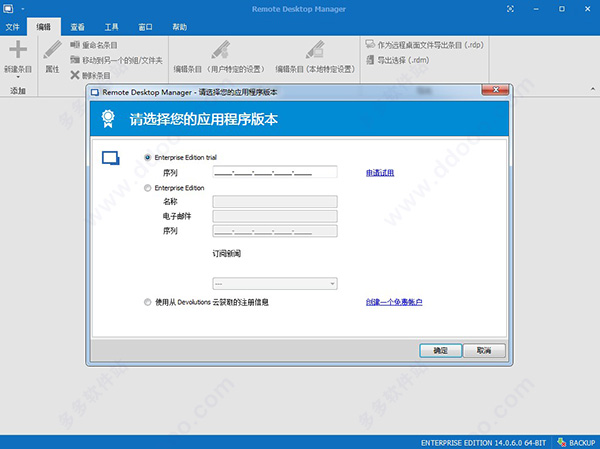600x449 pixels.
Task: Click the Enterprise Edition serial input field
Action: coord(275,231)
